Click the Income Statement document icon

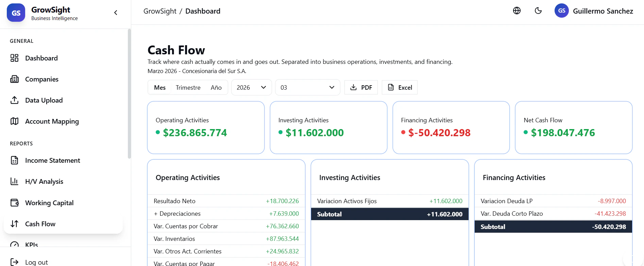(x=14, y=160)
